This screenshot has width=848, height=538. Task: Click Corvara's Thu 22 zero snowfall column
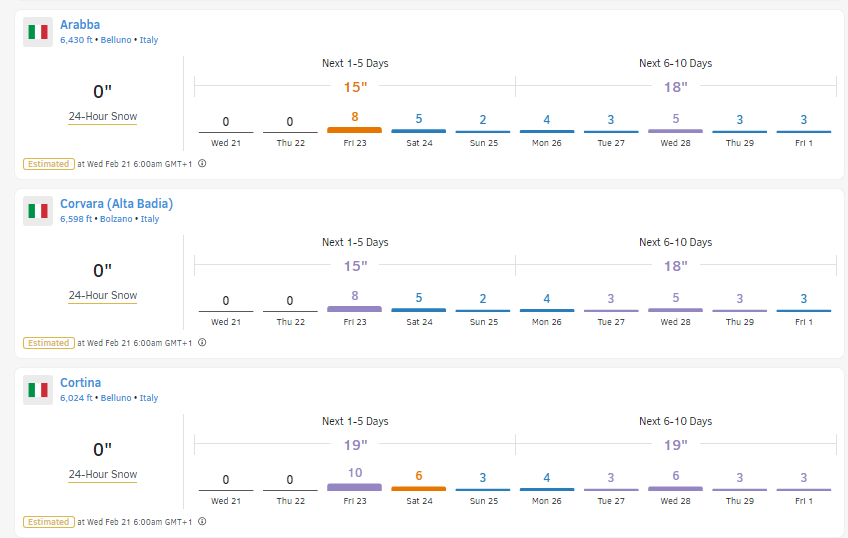tap(290, 310)
